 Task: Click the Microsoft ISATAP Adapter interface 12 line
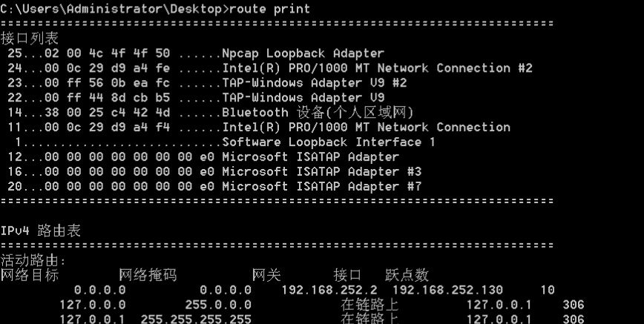click(203, 157)
